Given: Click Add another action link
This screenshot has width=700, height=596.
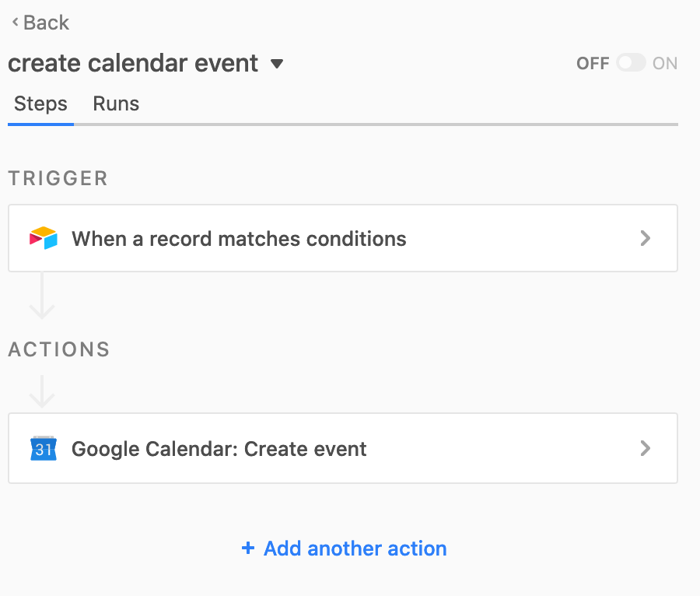Looking at the screenshot, I should click(x=345, y=548).
